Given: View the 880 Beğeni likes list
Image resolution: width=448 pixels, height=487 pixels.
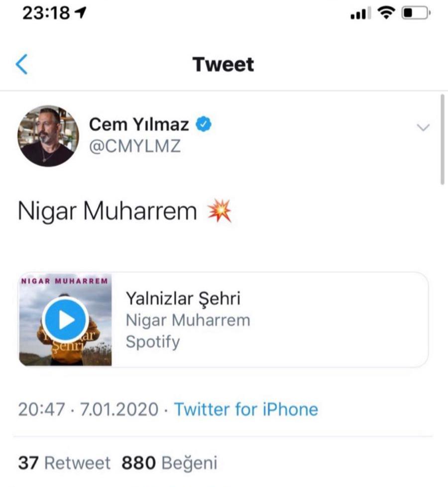Looking at the screenshot, I should pyautogui.click(x=169, y=463).
